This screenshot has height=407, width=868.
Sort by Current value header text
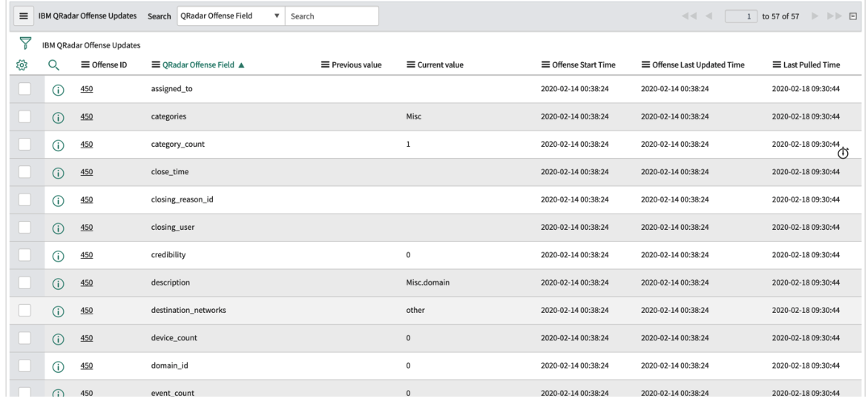tap(441, 64)
